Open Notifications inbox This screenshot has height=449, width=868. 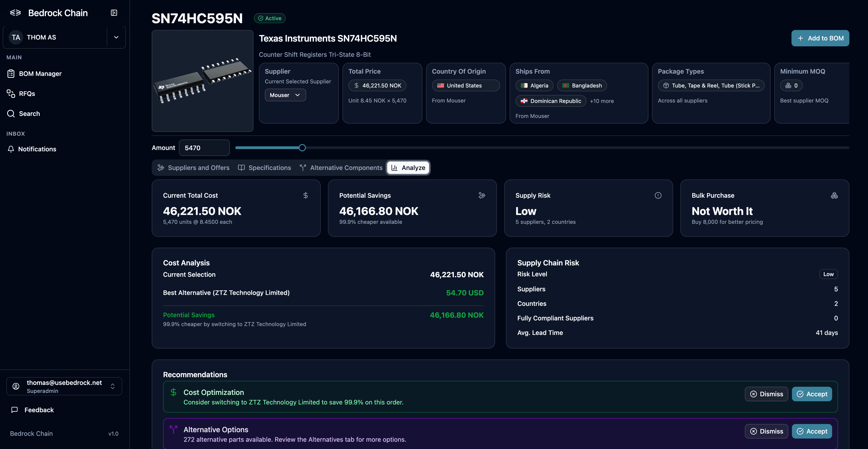(x=37, y=149)
